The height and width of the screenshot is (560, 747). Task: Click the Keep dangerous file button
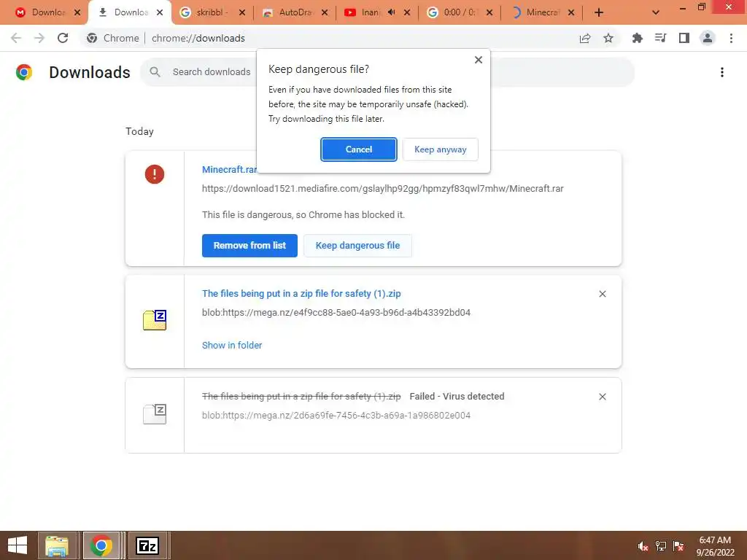coord(357,246)
